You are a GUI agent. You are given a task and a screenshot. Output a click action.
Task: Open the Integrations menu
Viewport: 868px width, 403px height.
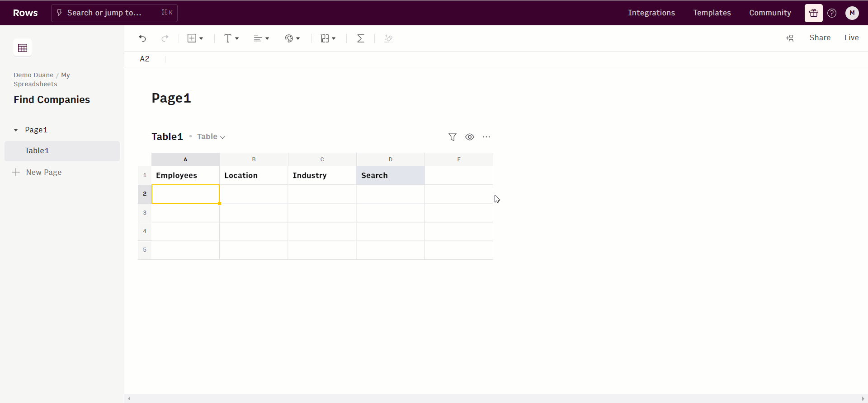[x=651, y=13]
